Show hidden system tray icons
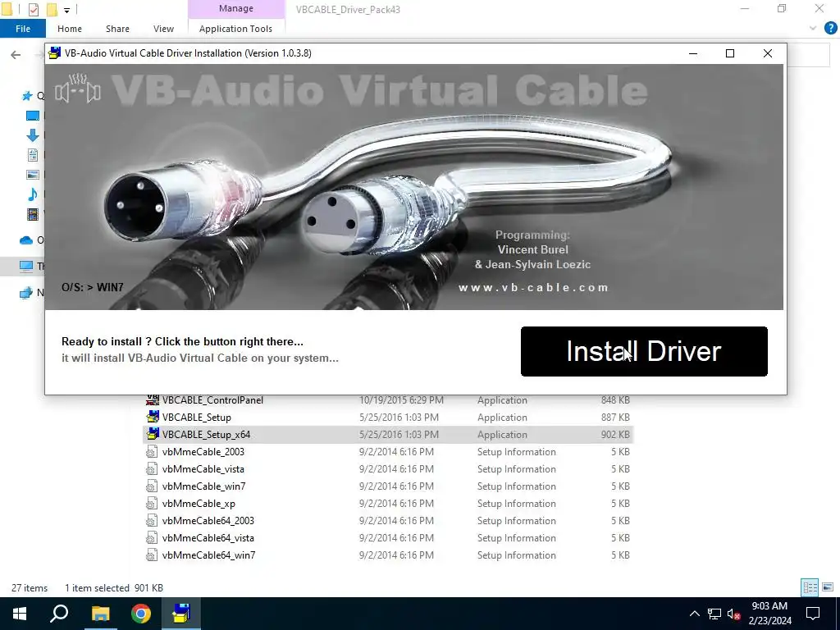This screenshot has width=840, height=630. [694, 614]
